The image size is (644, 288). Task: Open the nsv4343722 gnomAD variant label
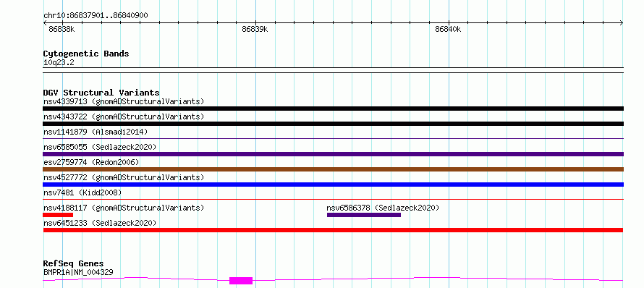[124, 117]
